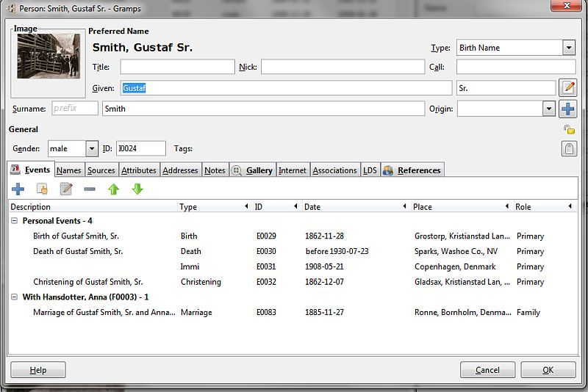
Task: Open the Internet tab
Action: 293,170
